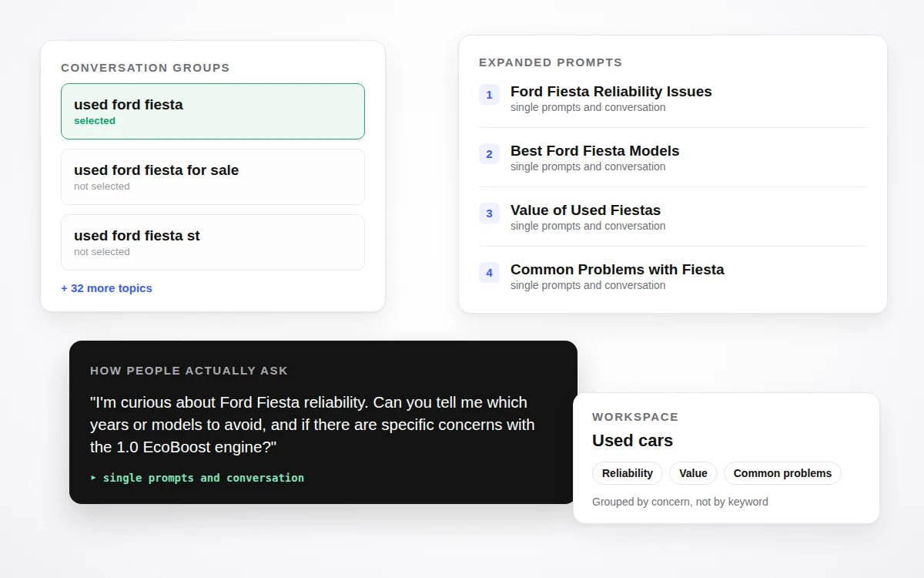
Task: Click "not selected" under "used ford fiesta for sale"
Action: click(x=102, y=187)
